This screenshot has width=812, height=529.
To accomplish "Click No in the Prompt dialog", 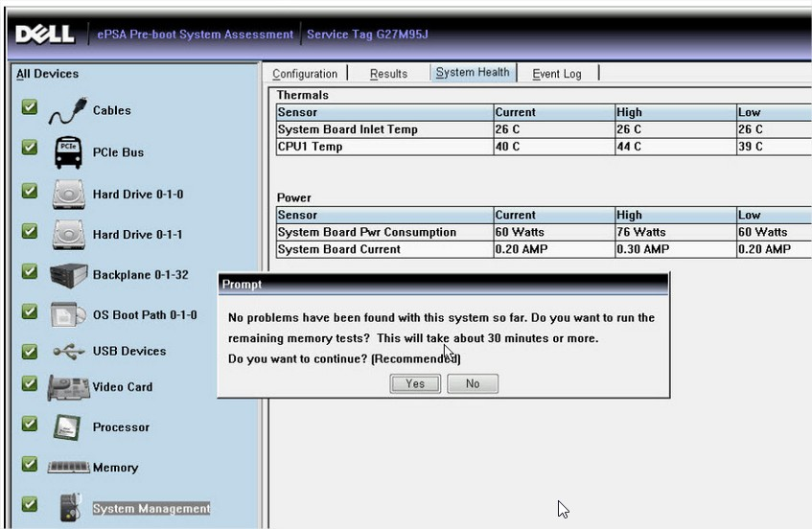I will (473, 383).
